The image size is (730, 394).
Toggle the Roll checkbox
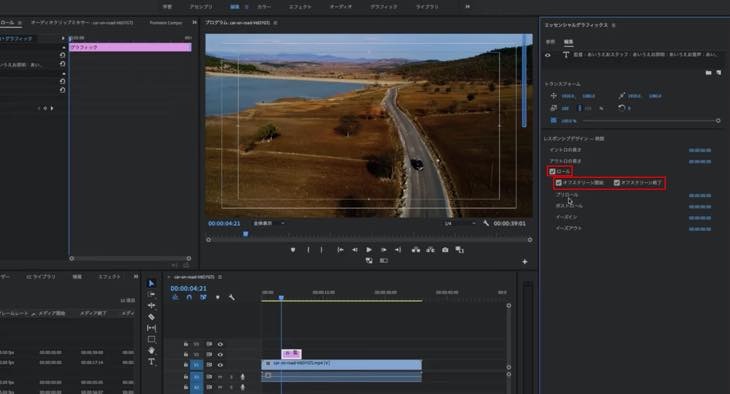coord(552,171)
